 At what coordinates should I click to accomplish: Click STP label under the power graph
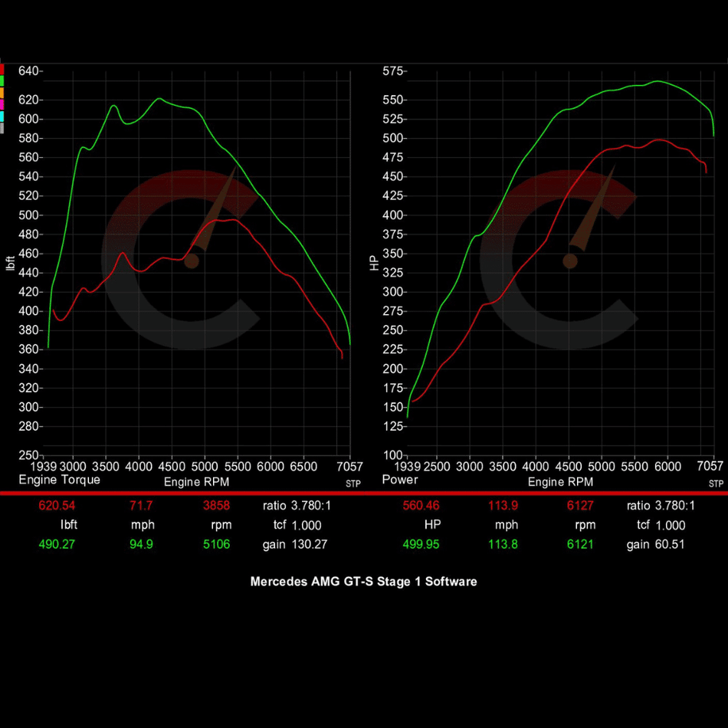(716, 484)
